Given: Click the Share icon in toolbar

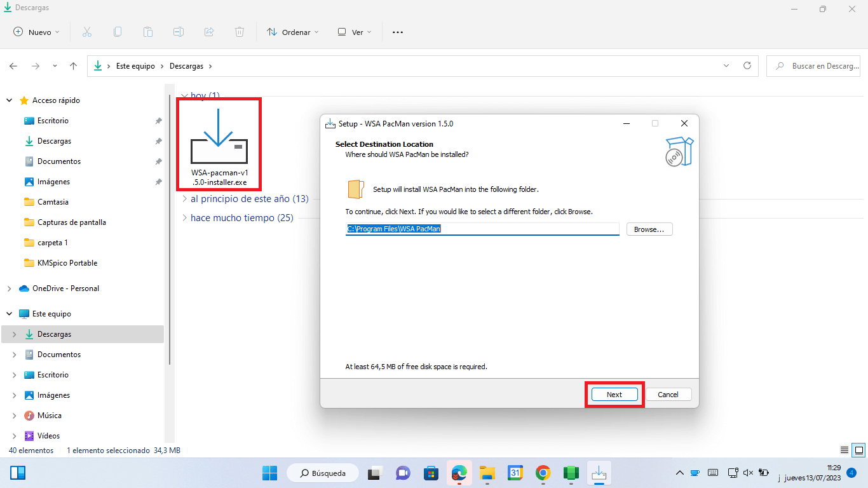Looking at the screenshot, I should tap(209, 32).
